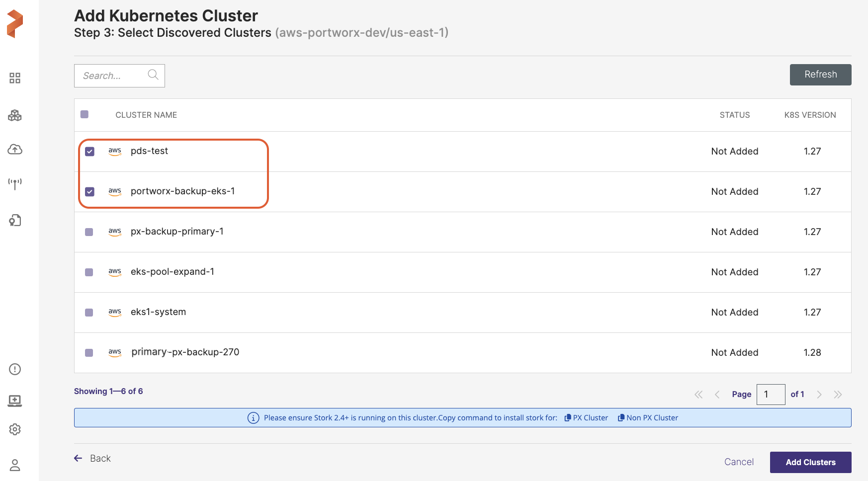Check the eks1-system cluster checkbox
This screenshot has width=868, height=481.
click(x=89, y=313)
